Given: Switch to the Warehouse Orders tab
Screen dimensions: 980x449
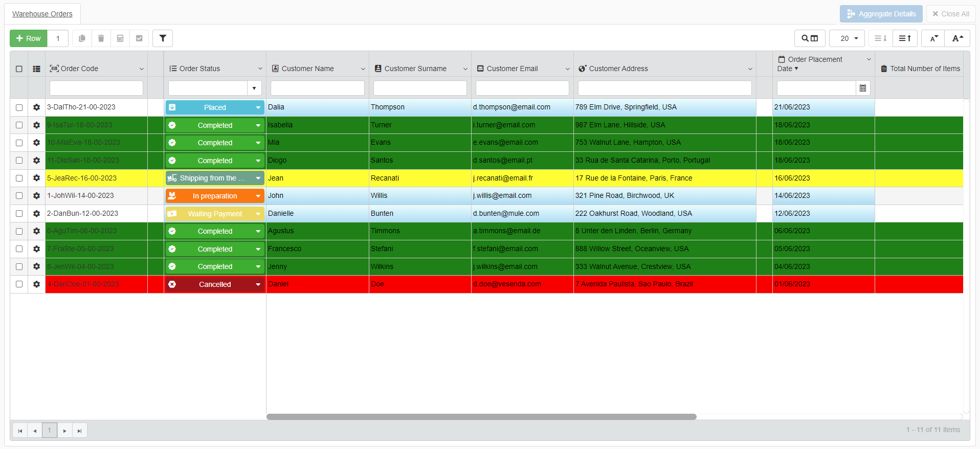Looking at the screenshot, I should coord(42,14).
